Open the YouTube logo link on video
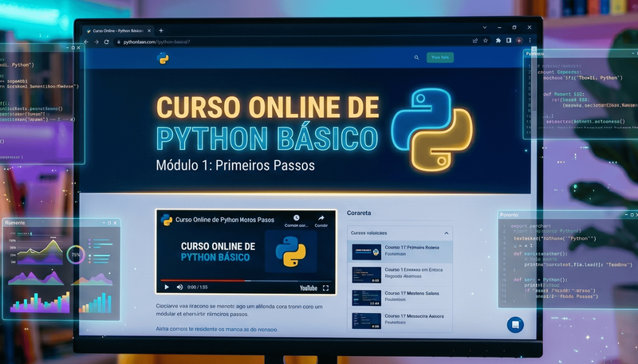 pyautogui.click(x=308, y=288)
